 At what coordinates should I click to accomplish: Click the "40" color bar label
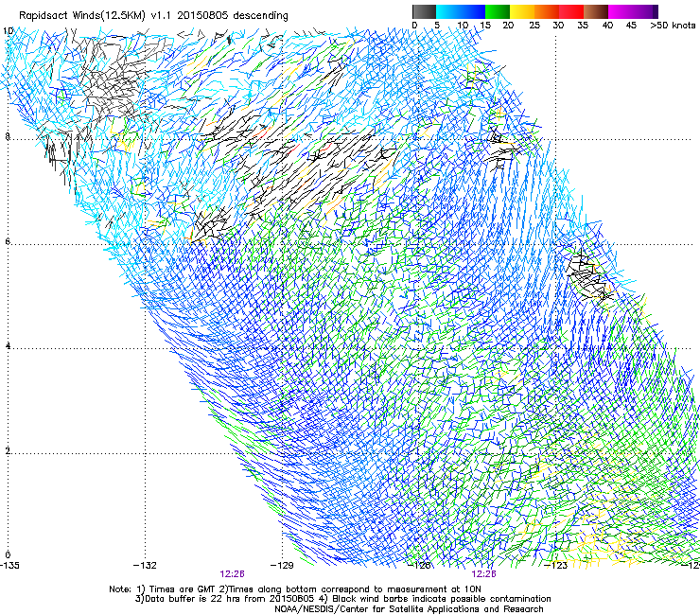(x=607, y=26)
